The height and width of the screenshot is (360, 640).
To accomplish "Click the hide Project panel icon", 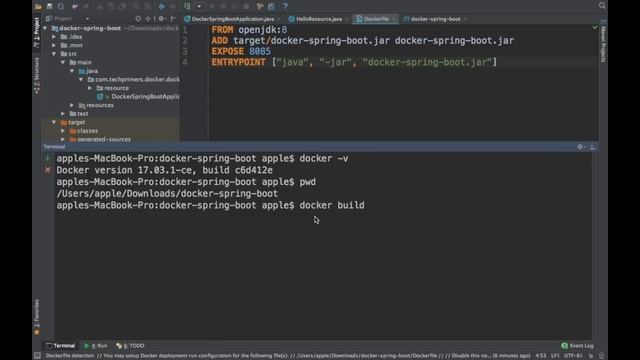I will click(173, 19).
